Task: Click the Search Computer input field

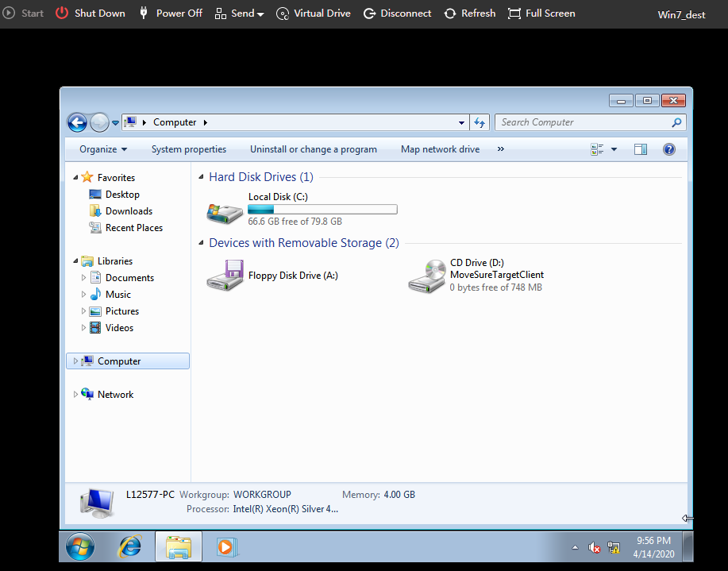Action: tap(584, 122)
